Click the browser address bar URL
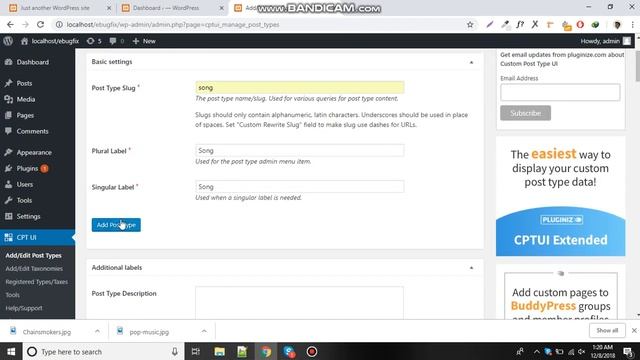This screenshot has height=360, width=640. pyautogui.click(x=173, y=24)
